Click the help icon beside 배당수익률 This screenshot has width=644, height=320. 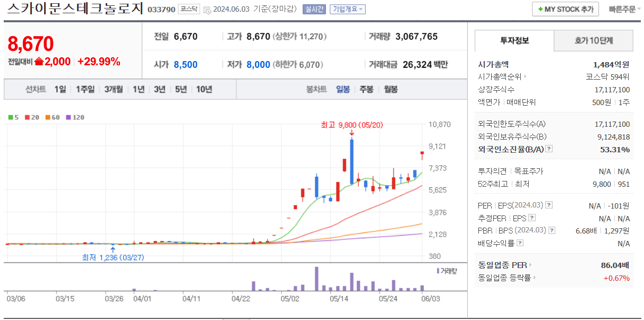coord(520,243)
